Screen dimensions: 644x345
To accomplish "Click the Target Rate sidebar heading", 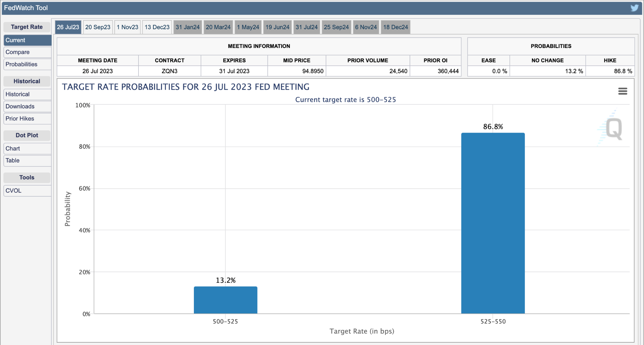I will (27, 27).
